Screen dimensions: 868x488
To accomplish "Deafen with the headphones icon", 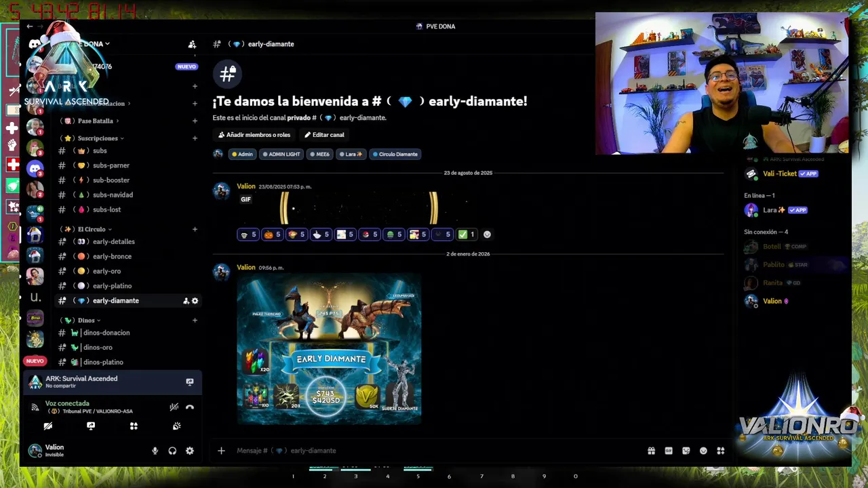I will (x=172, y=451).
